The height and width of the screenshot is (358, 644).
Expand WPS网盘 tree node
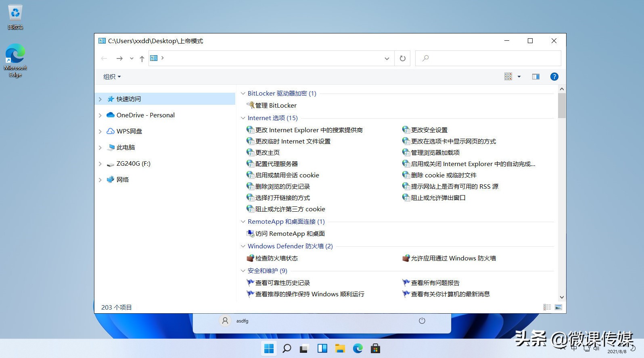(100, 131)
